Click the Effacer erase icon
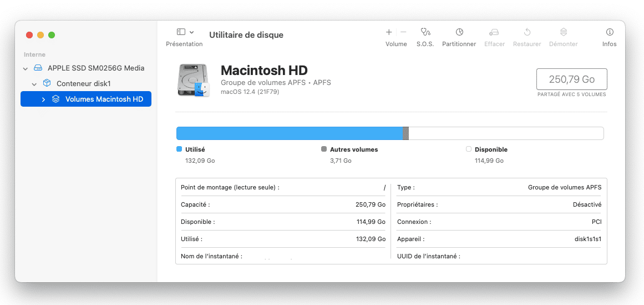The width and height of the screenshot is (644, 305). tap(494, 32)
